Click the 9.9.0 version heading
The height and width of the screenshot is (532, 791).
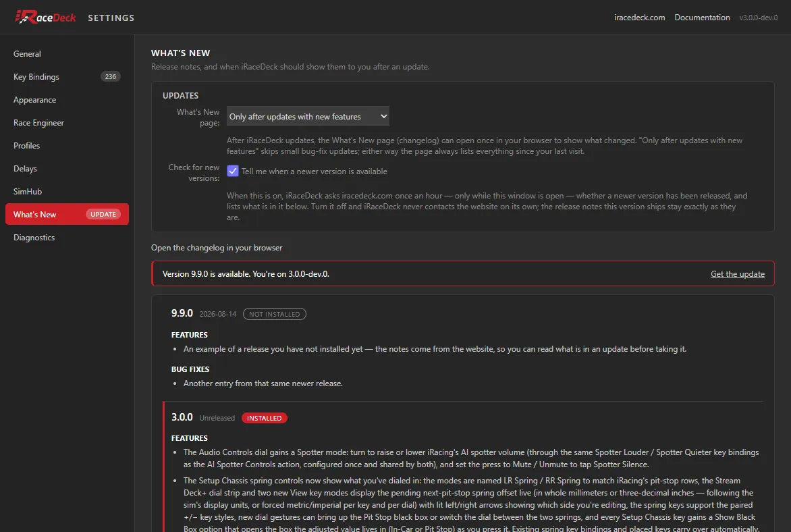pos(182,313)
